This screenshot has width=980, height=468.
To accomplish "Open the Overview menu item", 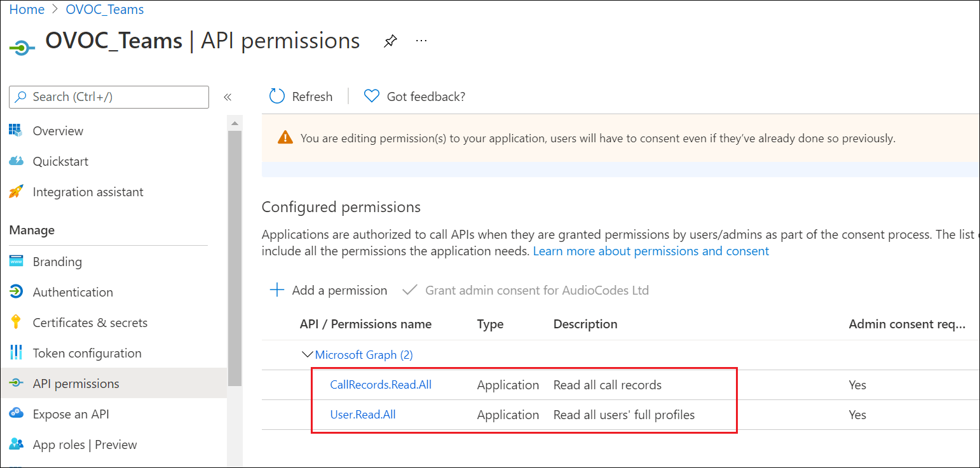I will [x=58, y=131].
